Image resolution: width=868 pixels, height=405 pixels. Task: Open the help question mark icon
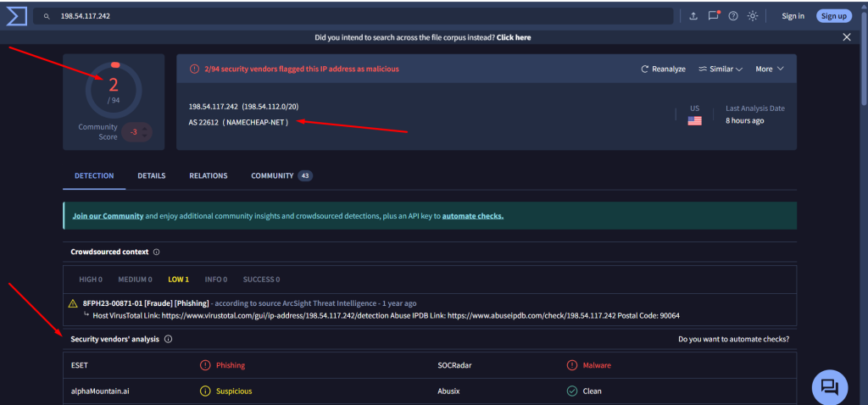tap(733, 16)
